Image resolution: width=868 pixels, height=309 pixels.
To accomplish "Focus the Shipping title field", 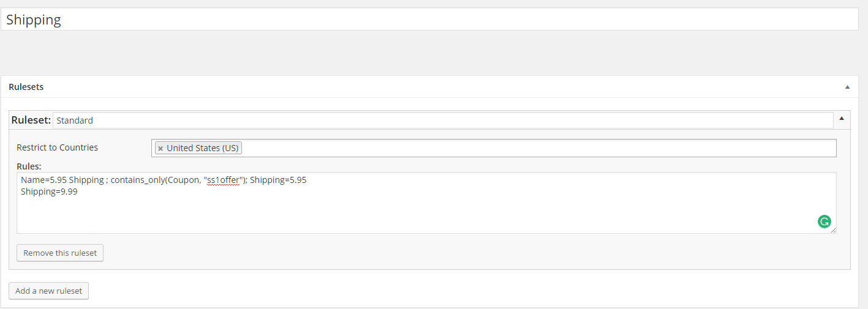I will (x=429, y=20).
